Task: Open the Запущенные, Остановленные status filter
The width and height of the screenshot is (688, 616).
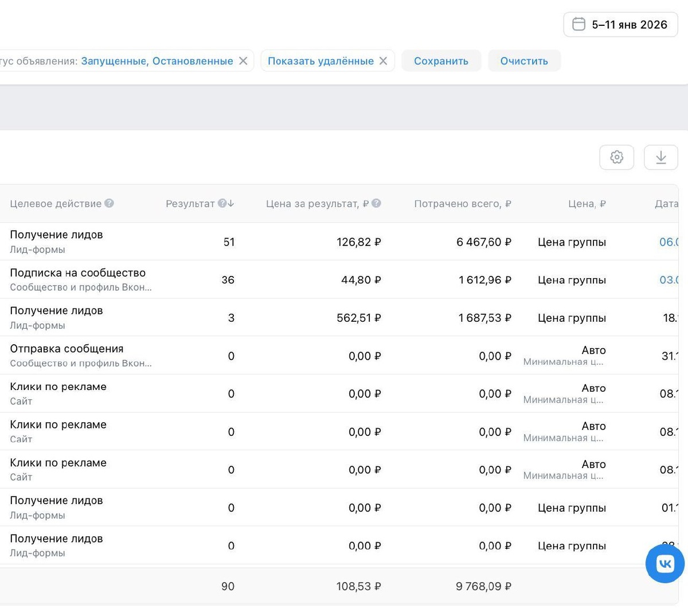Action: point(157,61)
